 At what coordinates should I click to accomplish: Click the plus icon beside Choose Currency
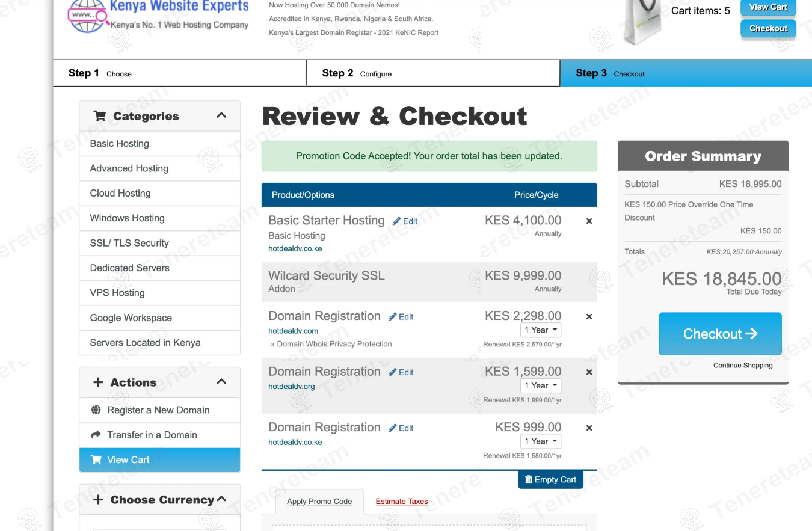(98, 500)
